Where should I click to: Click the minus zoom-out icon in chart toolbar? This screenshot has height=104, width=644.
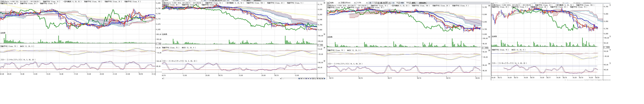coord(304,79)
